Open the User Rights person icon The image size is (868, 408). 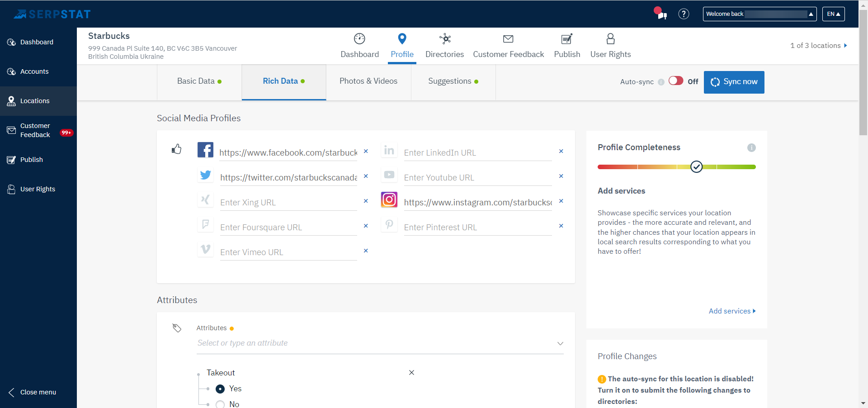610,39
